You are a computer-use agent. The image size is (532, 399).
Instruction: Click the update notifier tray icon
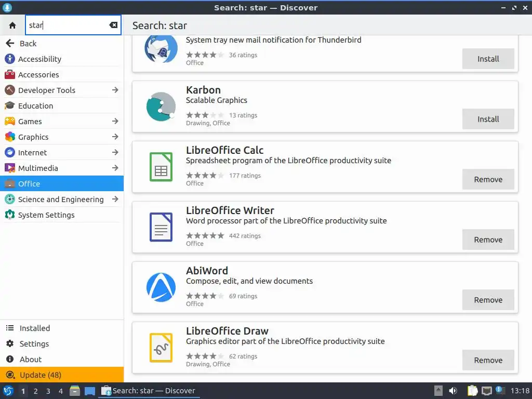499,390
